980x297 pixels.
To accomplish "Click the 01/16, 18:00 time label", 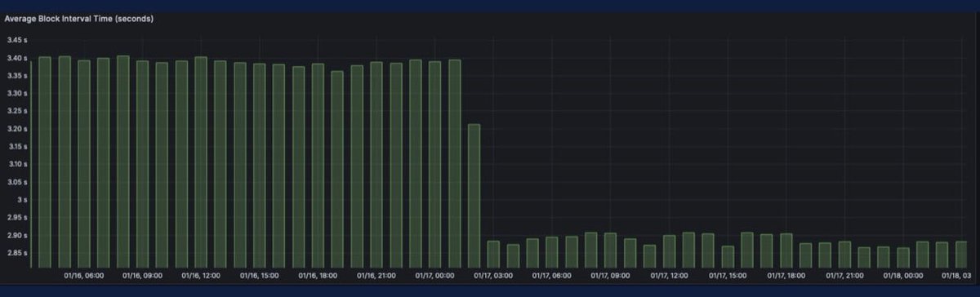I will pos(318,276).
